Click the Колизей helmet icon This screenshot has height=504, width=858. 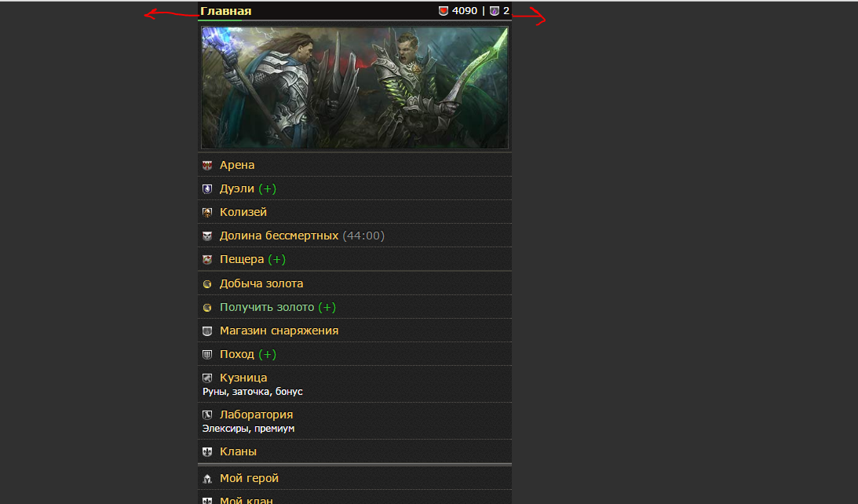[x=207, y=213]
